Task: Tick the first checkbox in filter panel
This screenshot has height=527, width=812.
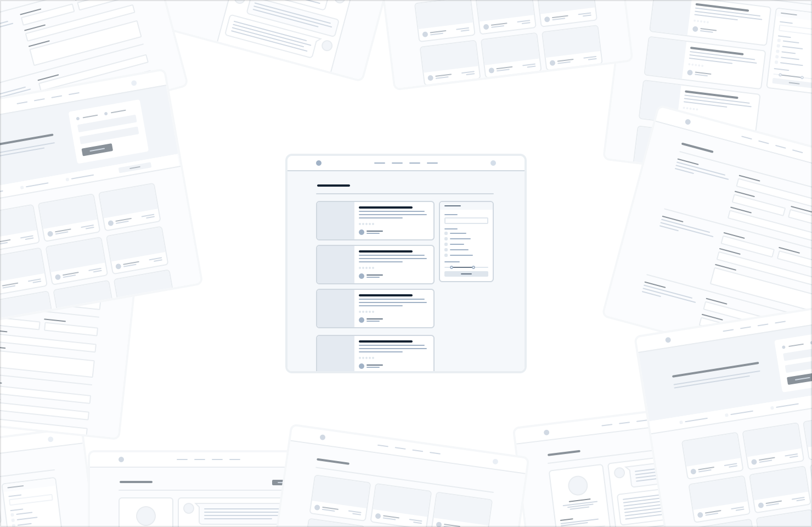Action: pyautogui.click(x=447, y=233)
